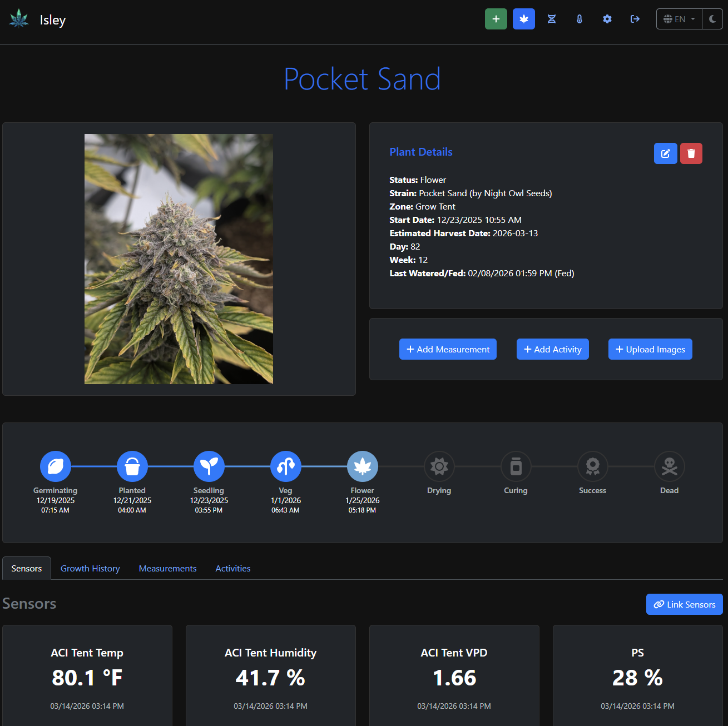Click the edit pencil icon on Plant Details
The width and height of the screenshot is (728, 726).
tap(665, 153)
